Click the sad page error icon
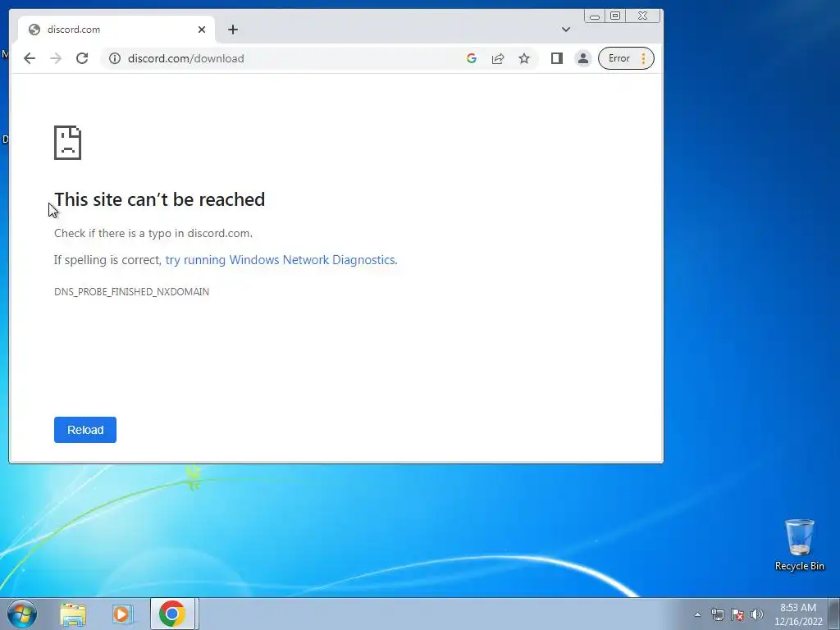840x630 pixels. tap(67, 143)
